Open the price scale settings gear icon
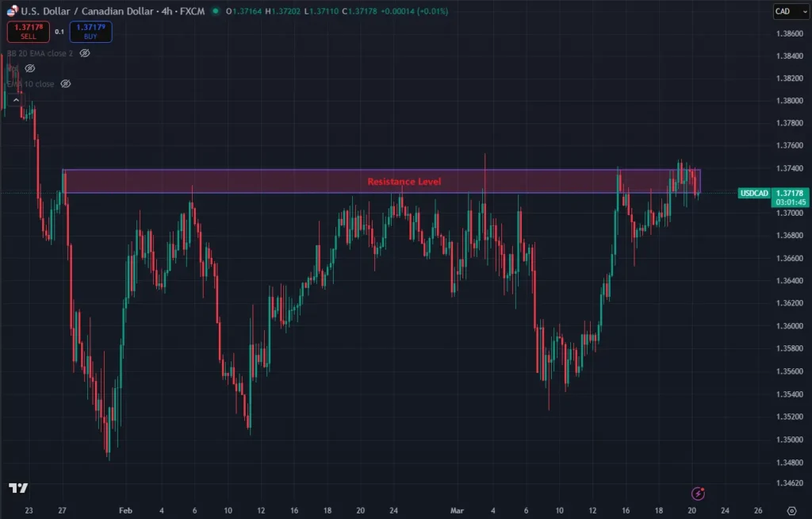Viewport: 812px width, 519px height. coord(791,510)
